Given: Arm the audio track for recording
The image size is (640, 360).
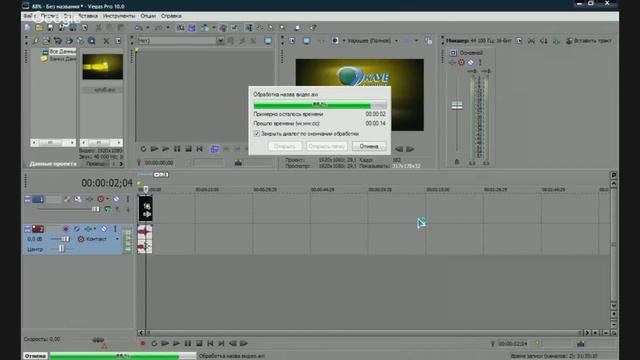Looking at the screenshot, I should click(66, 229).
